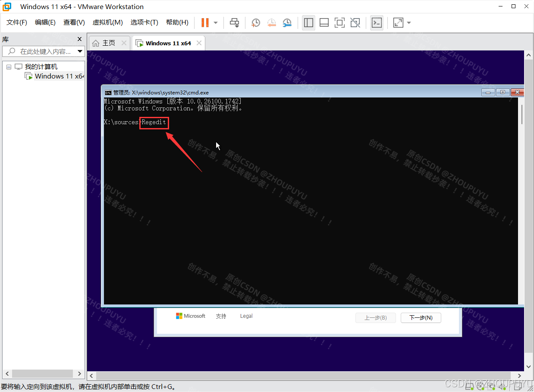Select 我的计算机 in the library tree

coord(41,67)
